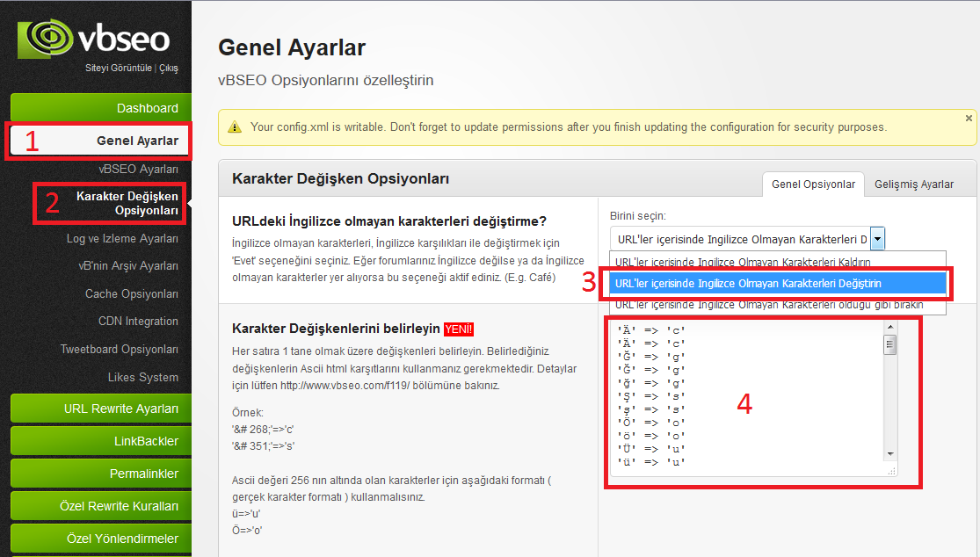Click the 'Ü' => 'u' row in textarea
This screenshot has width=980, height=557.
coord(651,449)
